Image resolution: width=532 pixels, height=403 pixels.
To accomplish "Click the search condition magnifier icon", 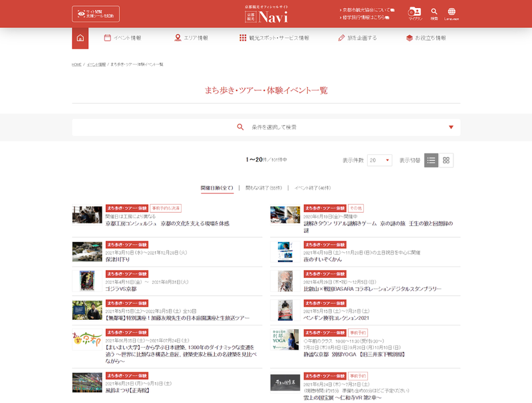I will (x=240, y=127).
